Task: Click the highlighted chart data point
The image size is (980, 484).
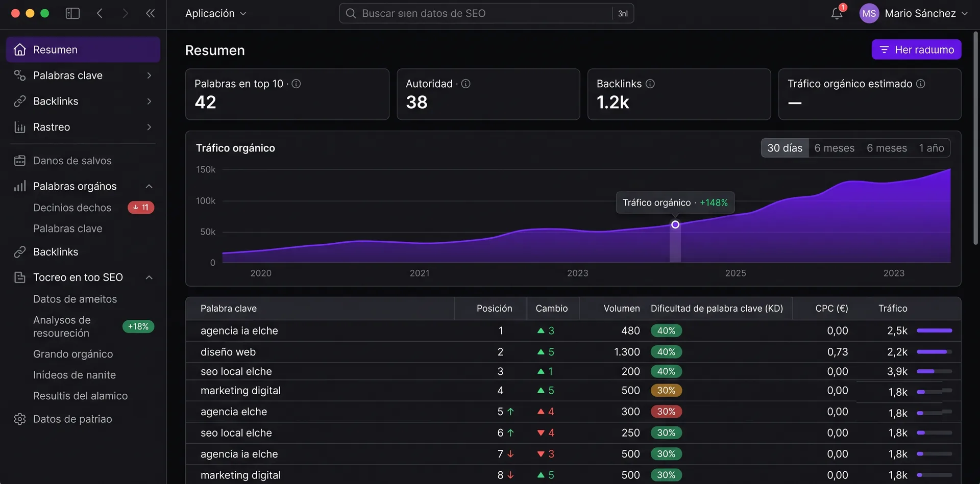Action: point(675,224)
